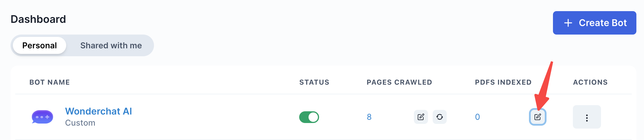Click the Dashboard page heading
Image resolution: width=644 pixels, height=140 pixels.
click(38, 19)
